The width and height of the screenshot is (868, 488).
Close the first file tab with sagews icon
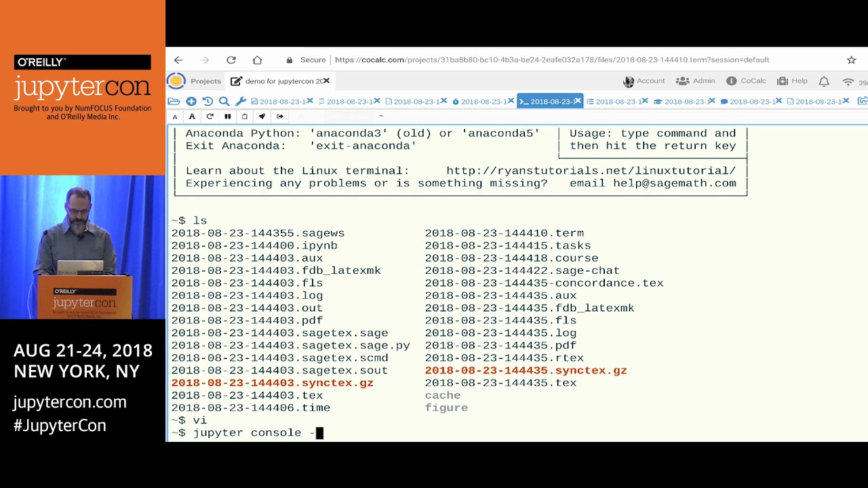[x=310, y=102]
